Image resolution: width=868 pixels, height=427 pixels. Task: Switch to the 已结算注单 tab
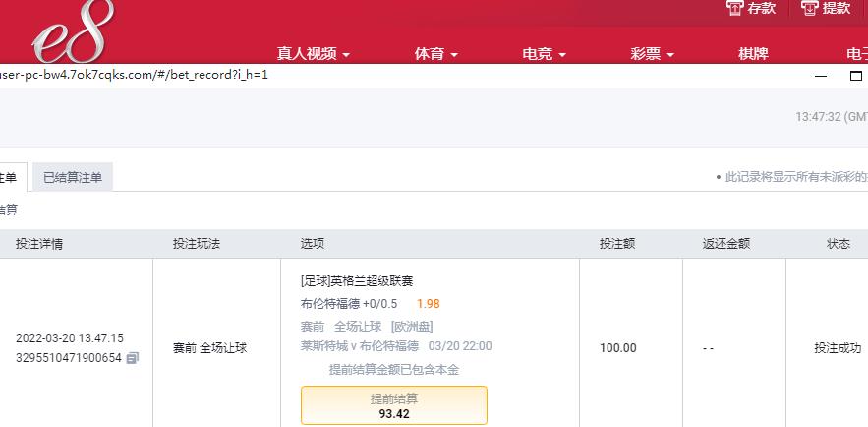(x=73, y=178)
